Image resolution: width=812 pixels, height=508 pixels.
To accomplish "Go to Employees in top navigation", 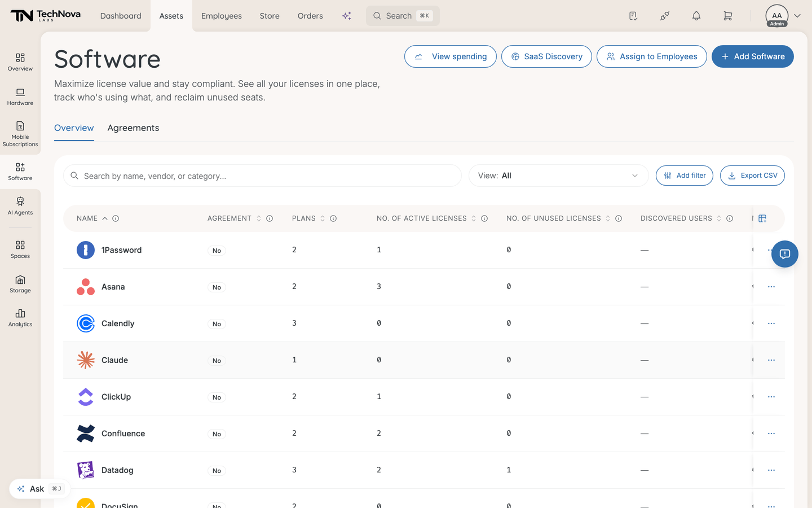I will click(x=222, y=16).
